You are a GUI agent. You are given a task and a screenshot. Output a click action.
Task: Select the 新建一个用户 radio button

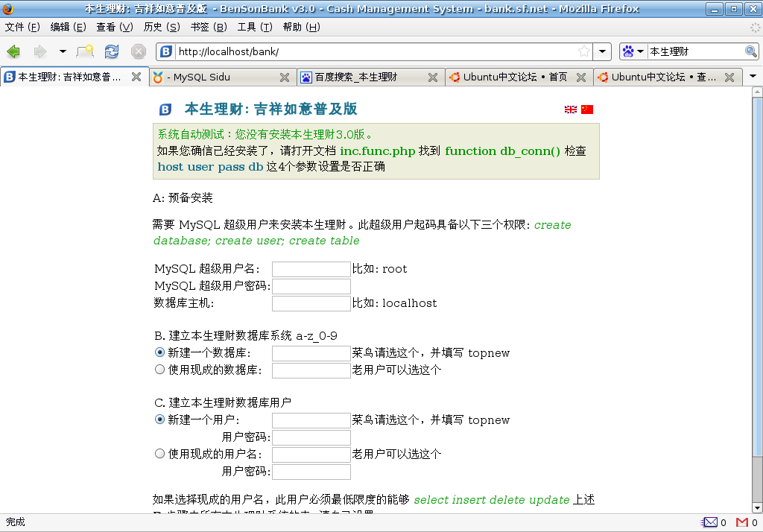click(159, 419)
